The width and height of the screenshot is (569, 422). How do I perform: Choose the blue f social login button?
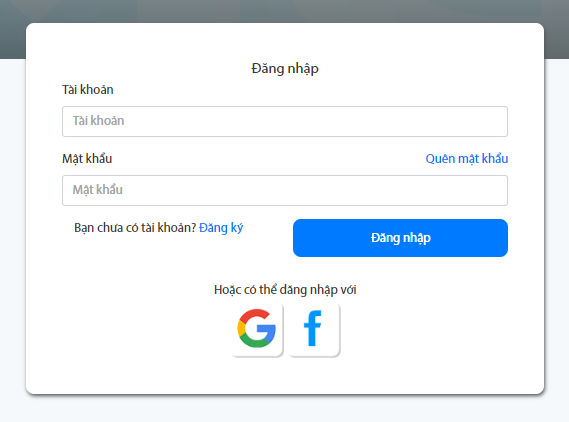[x=314, y=329]
